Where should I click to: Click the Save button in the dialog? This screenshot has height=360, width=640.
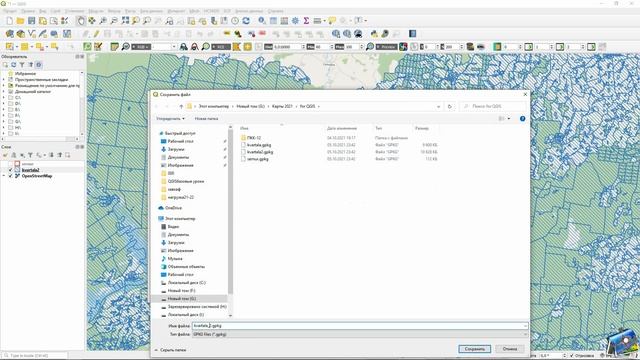tap(474, 349)
